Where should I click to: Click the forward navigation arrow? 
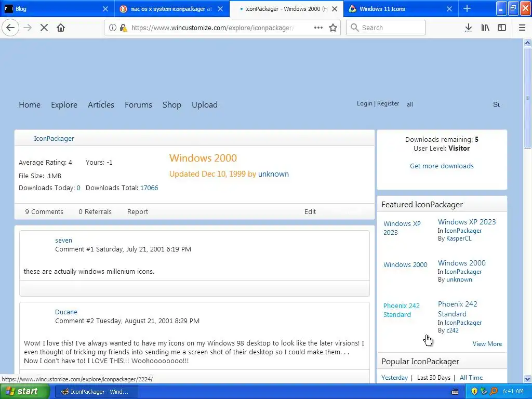tap(28, 28)
